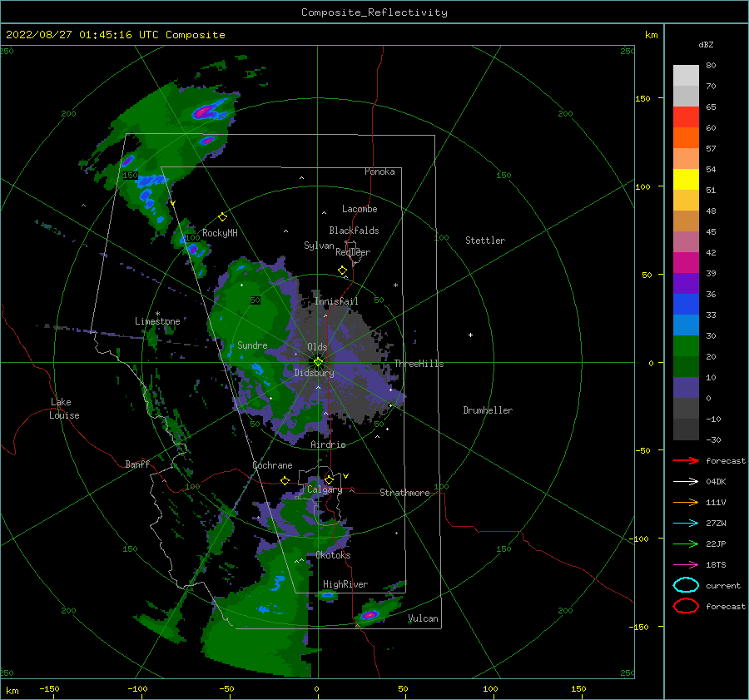Click the Strathmore city label
This screenshot has height=700, width=749.
404,493
